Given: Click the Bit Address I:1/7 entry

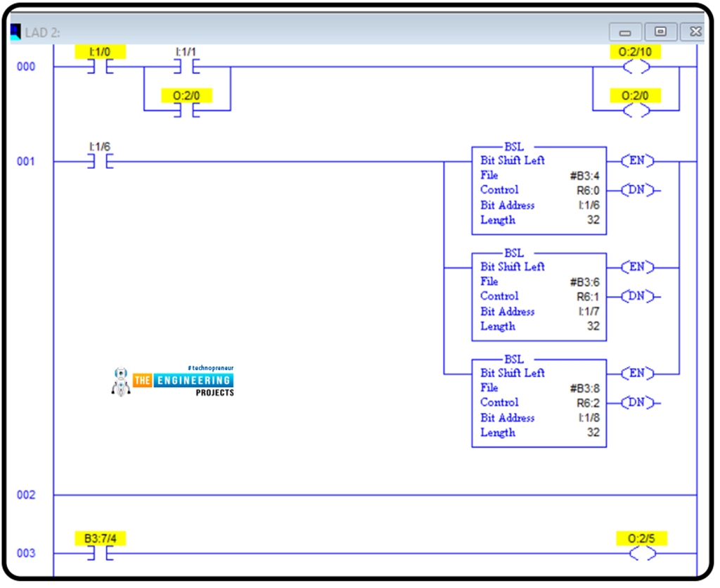Looking at the screenshot, I should click(590, 311).
